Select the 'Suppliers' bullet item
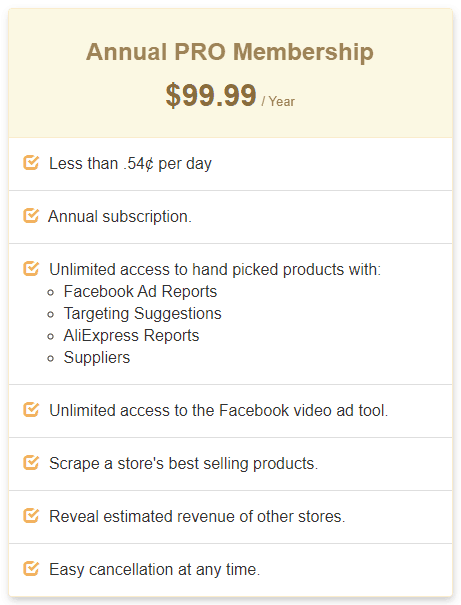 click(97, 358)
